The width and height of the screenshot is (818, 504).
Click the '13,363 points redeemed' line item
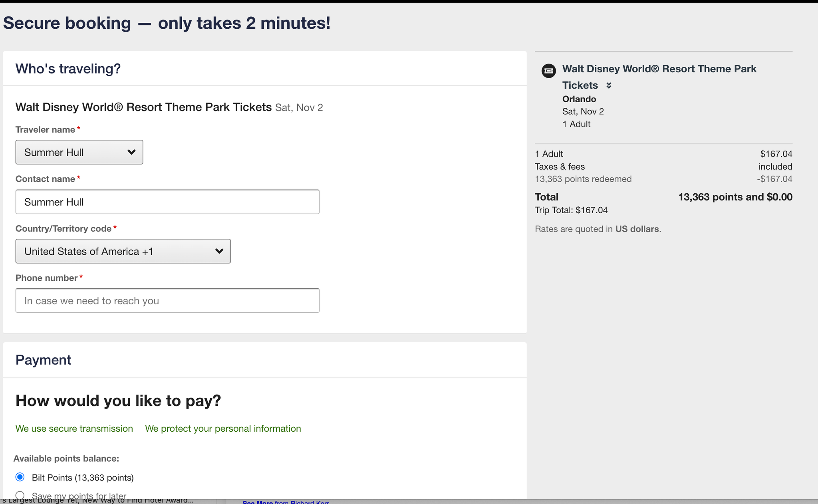[x=583, y=179]
